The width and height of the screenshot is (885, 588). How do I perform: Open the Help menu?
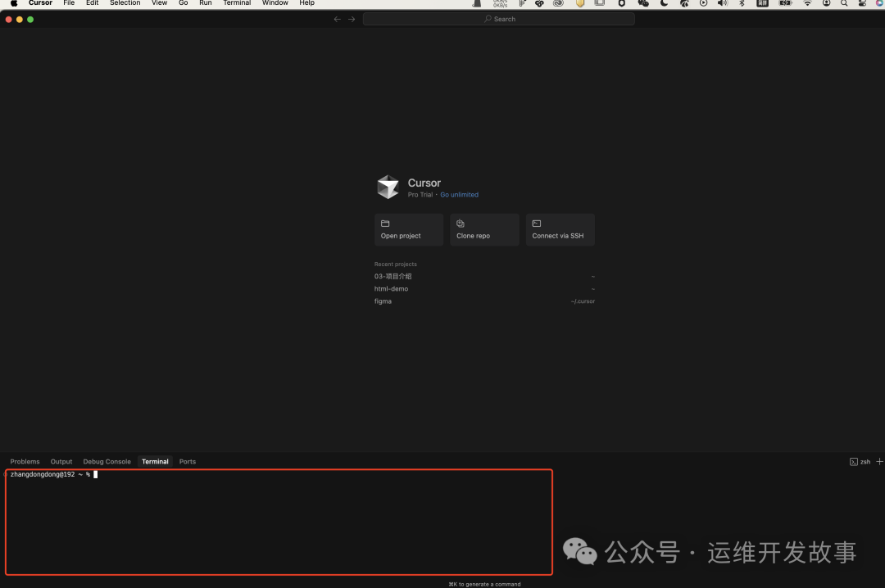point(307,2)
